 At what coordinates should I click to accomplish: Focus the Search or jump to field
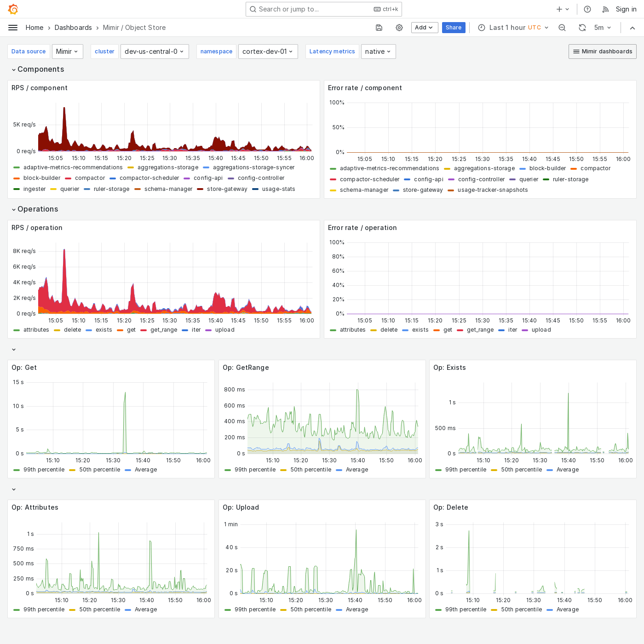click(324, 9)
